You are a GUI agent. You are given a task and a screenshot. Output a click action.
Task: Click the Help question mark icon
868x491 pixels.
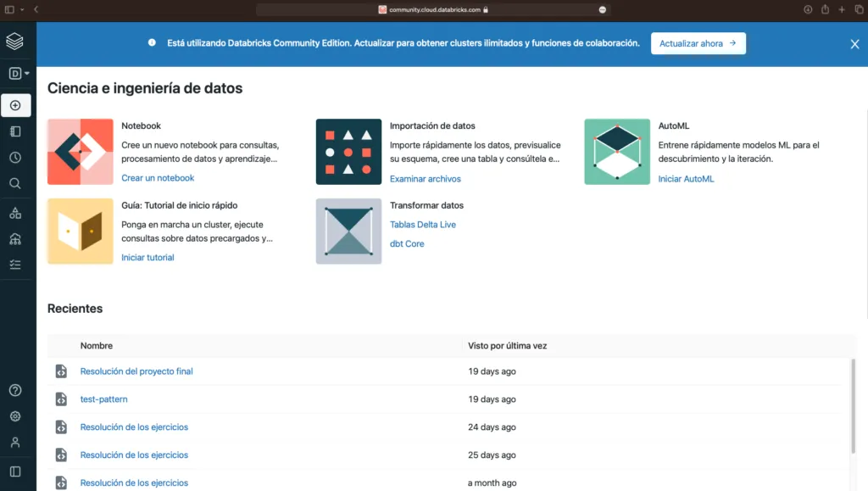click(x=15, y=389)
